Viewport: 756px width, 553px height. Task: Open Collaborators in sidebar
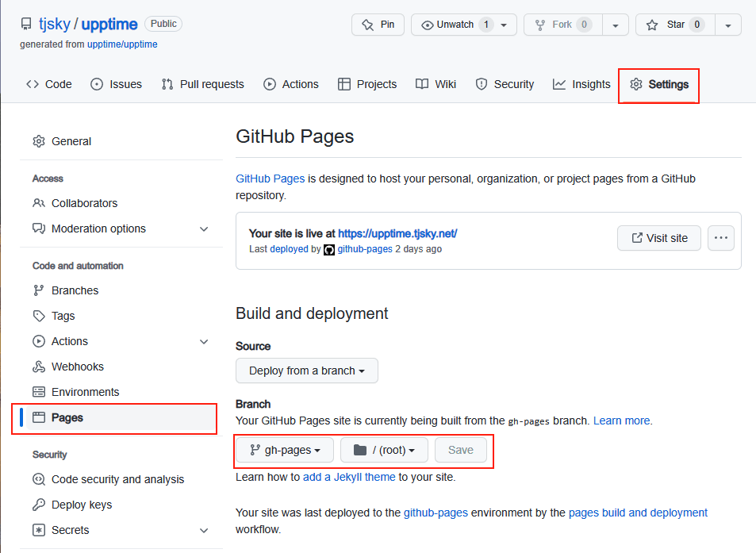[x=121, y=203]
